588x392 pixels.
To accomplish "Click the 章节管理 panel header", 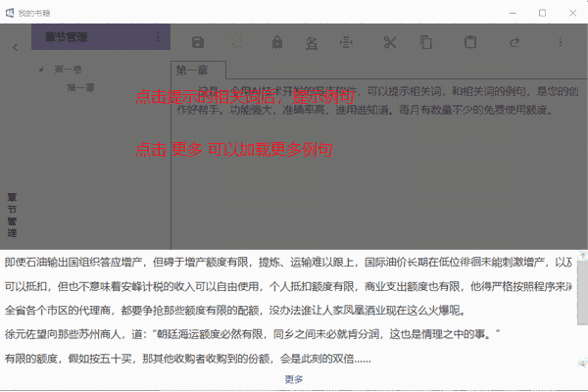I will (x=101, y=37).
